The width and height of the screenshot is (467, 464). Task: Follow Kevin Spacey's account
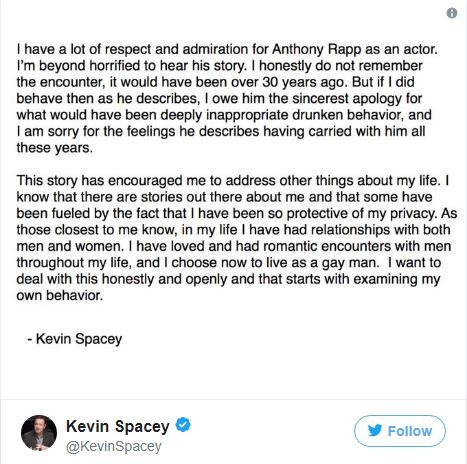pos(400,431)
